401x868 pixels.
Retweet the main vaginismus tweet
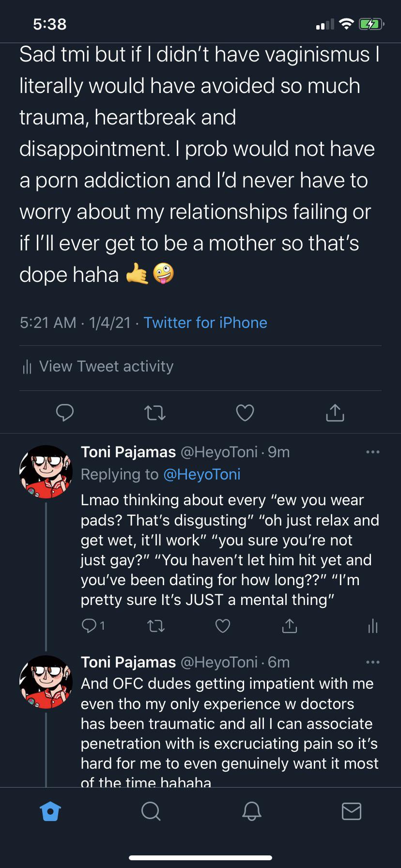[x=155, y=413]
